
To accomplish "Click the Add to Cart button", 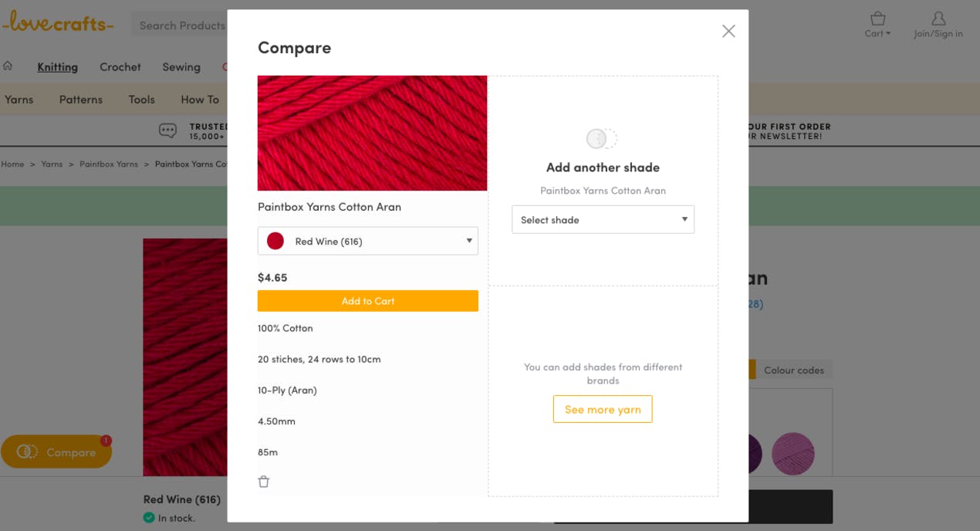I will 368,301.
